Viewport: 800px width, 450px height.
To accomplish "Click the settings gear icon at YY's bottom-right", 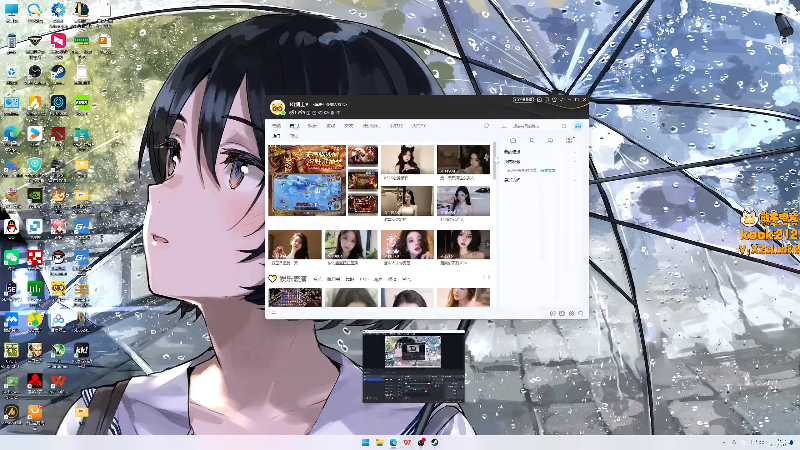I will [571, 313].
